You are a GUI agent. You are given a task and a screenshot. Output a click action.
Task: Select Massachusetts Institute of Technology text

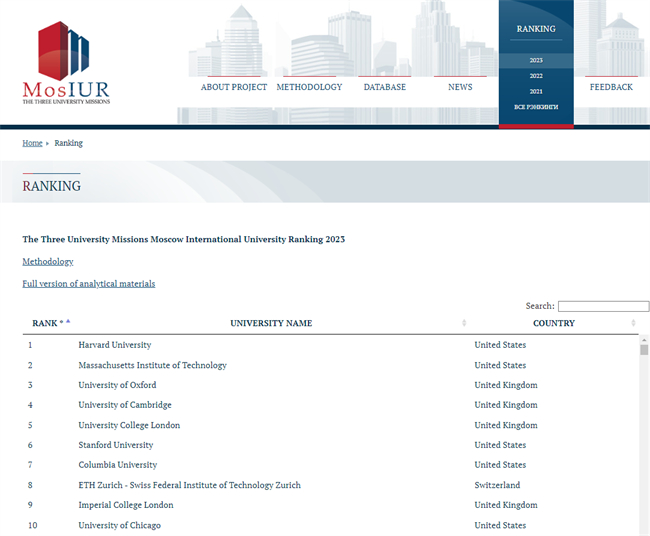click(153, 365)
